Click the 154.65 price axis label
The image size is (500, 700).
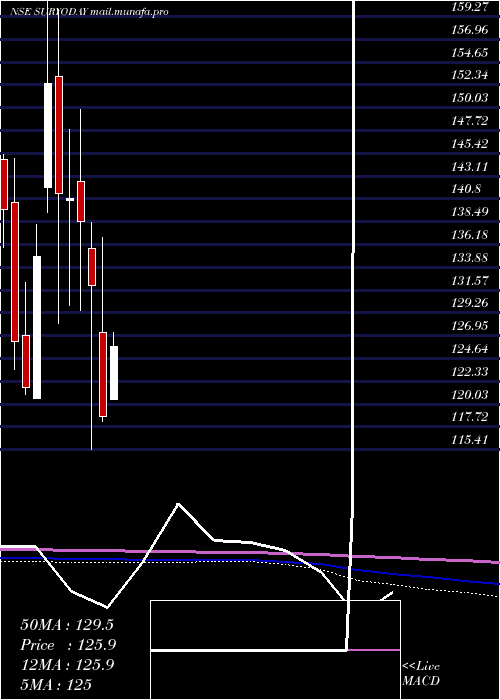(x=470, y=53)
